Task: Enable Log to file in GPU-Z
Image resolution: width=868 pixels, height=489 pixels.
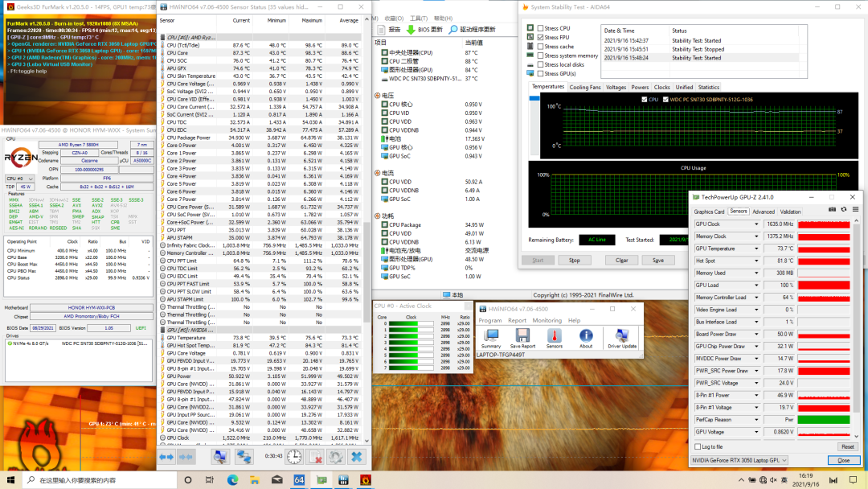Action: (698, 446)
